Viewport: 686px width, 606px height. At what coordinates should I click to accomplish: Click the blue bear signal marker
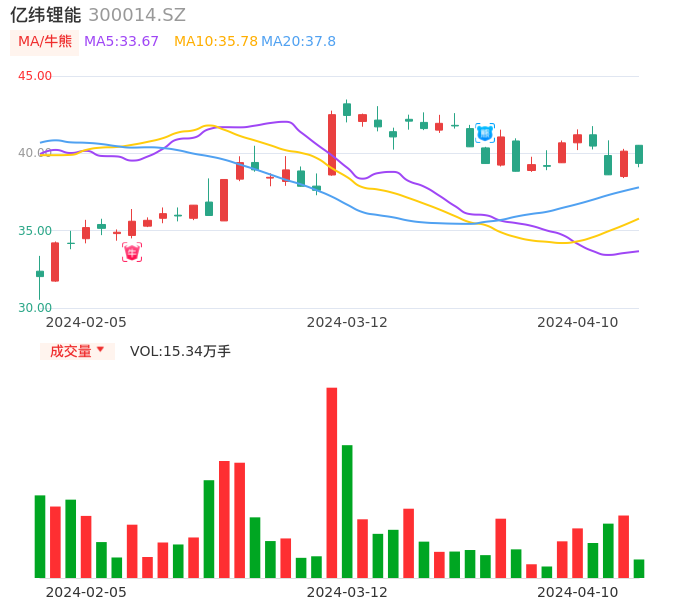pos(485,133)
